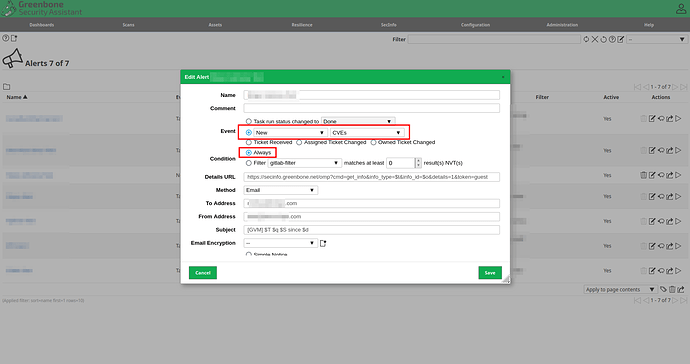Click the To Address input field
This screenshot has width=690, height=364.
click(x=371, y=203)
